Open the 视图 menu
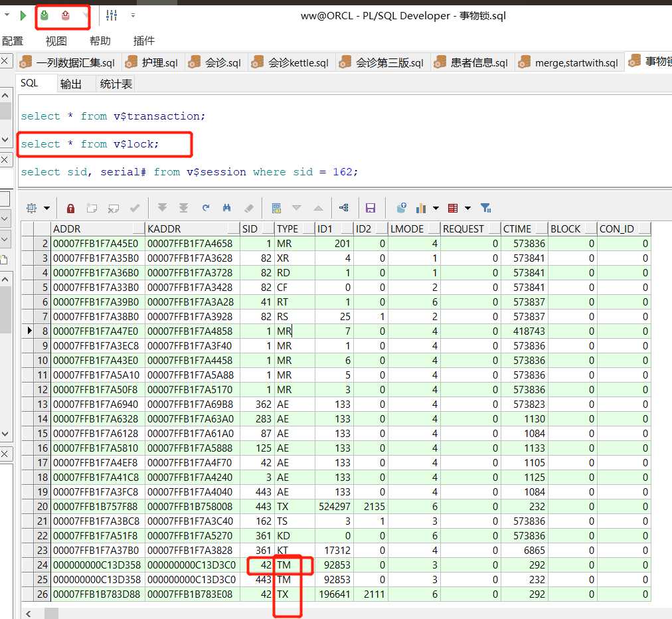The image size is (672, 619). click(x=56, y=41)
